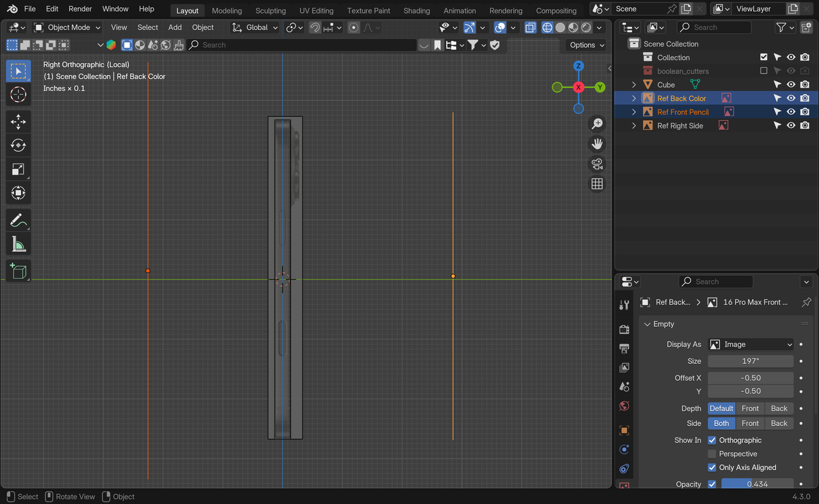Set Depth to Back
This screenshot has height=504, width=819.
(x=779, y=408)
